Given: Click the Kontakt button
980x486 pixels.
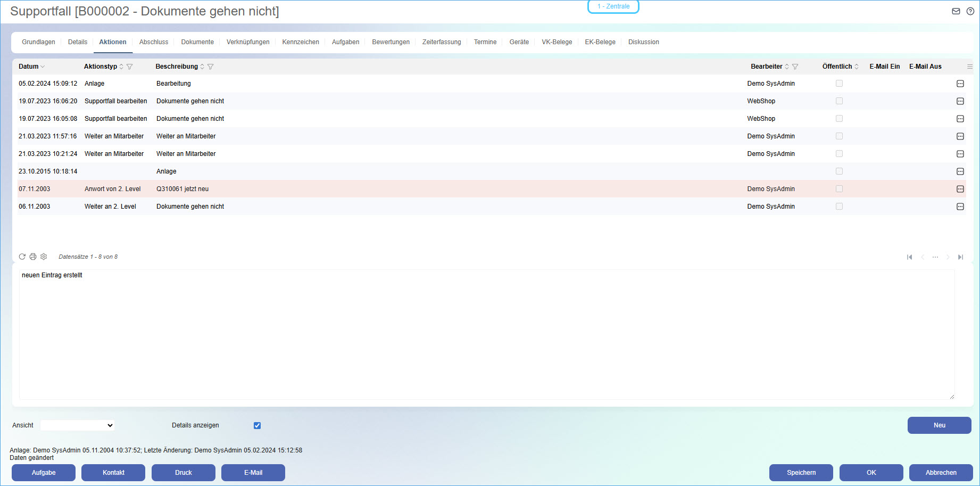Looking at the screenshot, I should (x=113, y=473).
